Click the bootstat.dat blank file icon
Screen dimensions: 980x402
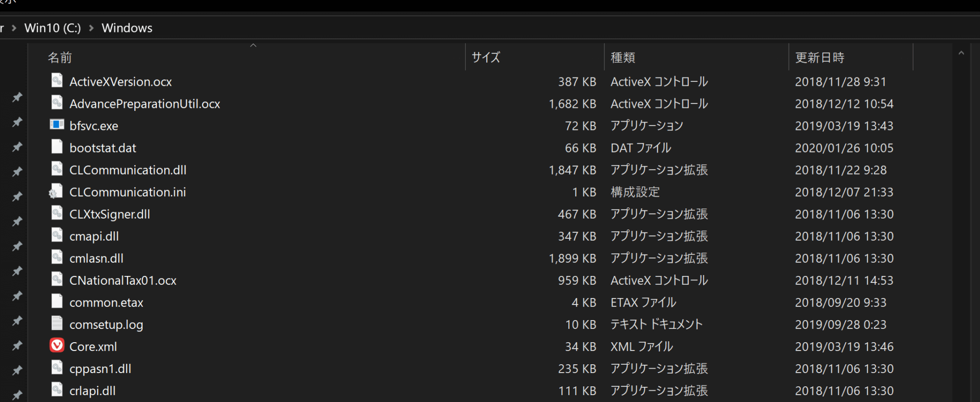coord(57,147)
